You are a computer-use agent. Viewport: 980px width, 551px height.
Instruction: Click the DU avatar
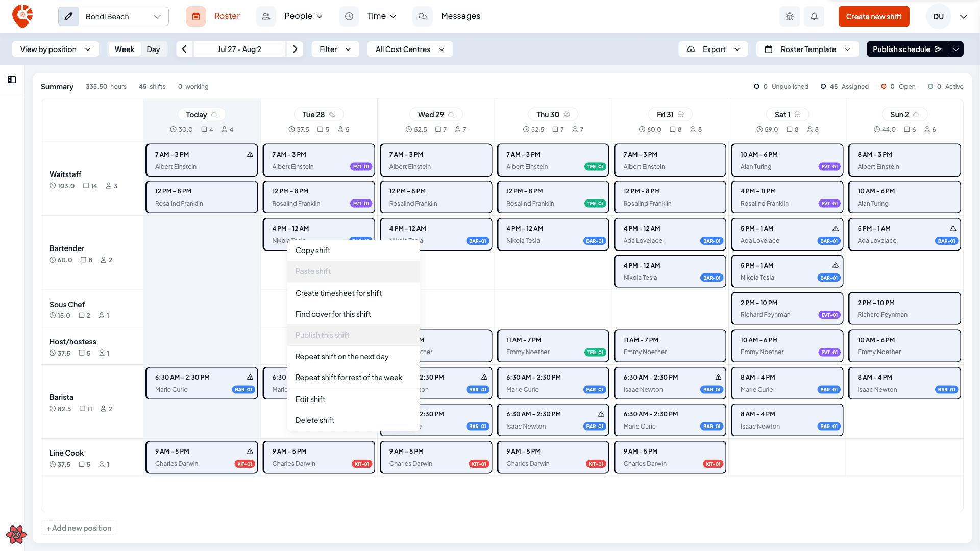pos(938,16)
